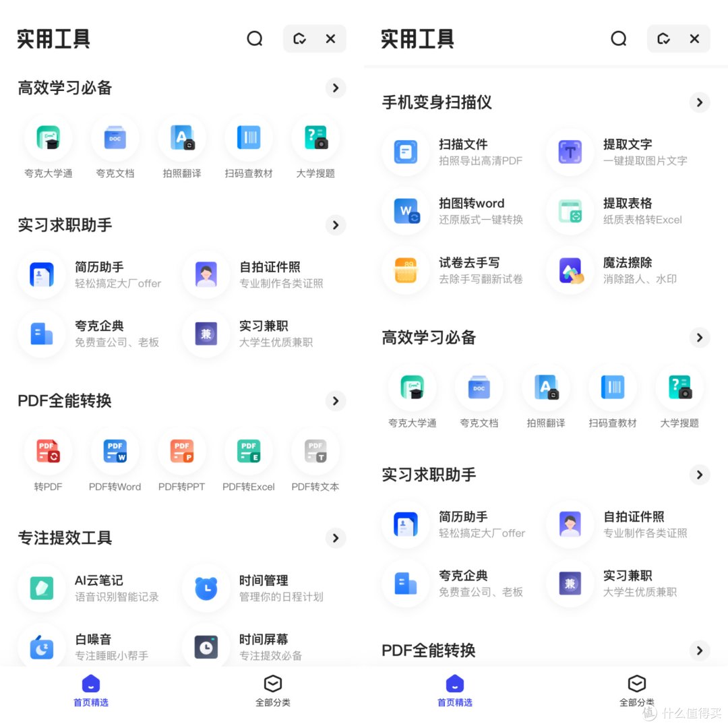Expand 手机变身扫描仪 section
The height and width of the screenshot is (728, 728).
(700, 102)
